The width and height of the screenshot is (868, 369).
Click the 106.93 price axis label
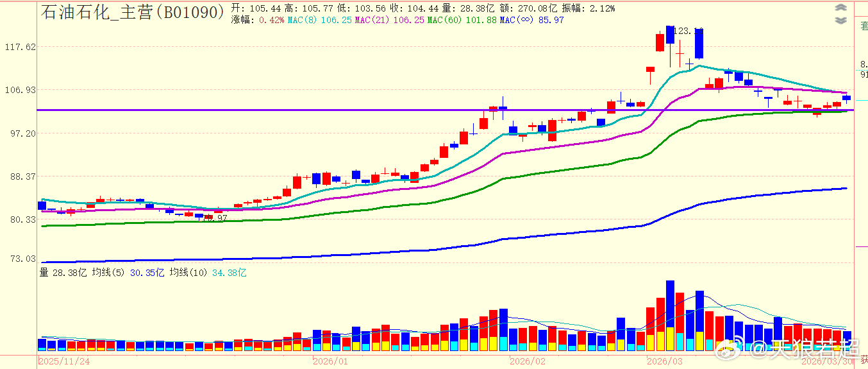pos(20,90)
